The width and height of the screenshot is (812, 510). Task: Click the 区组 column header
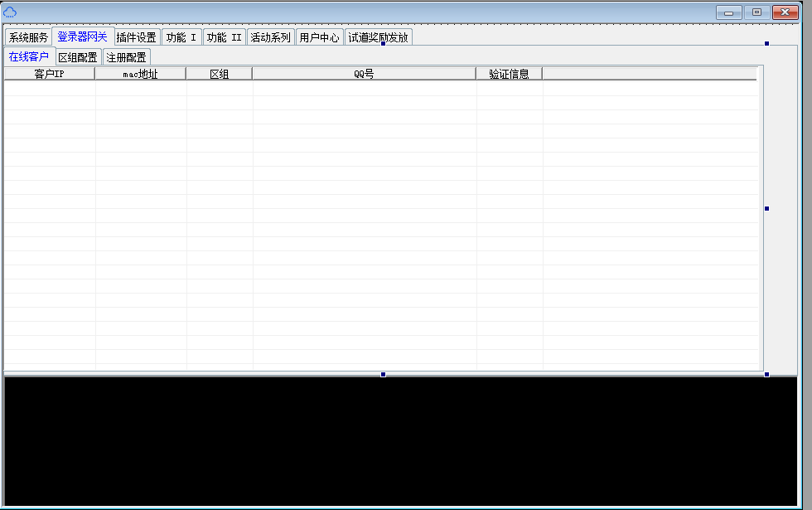(219, 74)
